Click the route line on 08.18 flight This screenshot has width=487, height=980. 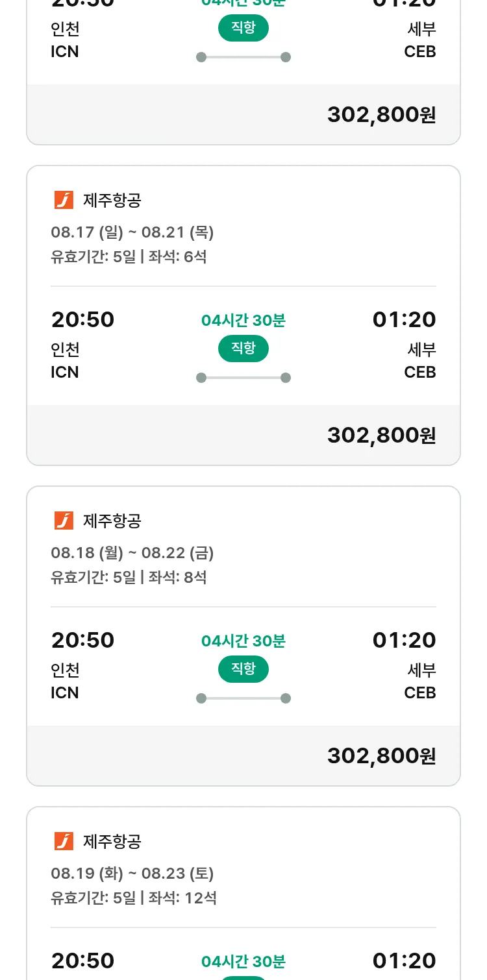pos(243,698)
